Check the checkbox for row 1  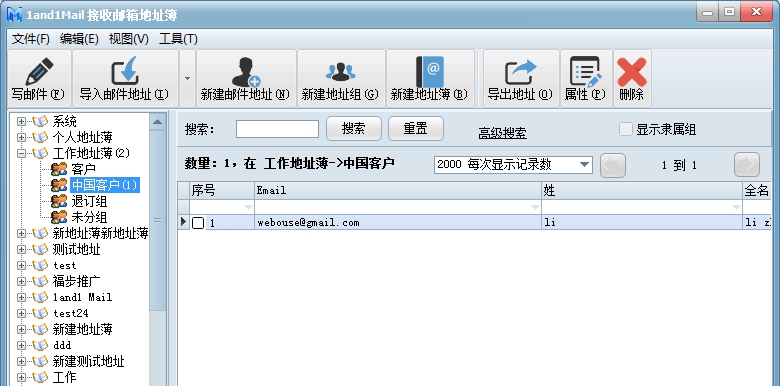198,223
